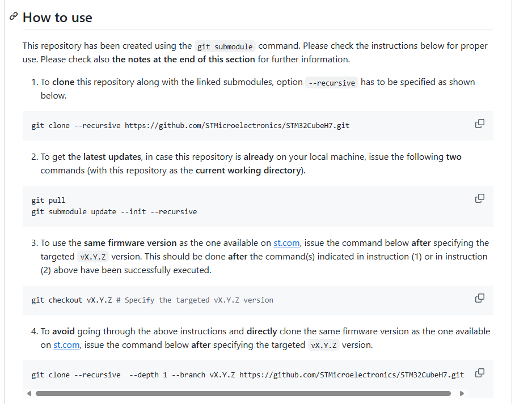Click the git pull line in the code block
This screenshot has height=404, width=532.
tap(48, 201)
